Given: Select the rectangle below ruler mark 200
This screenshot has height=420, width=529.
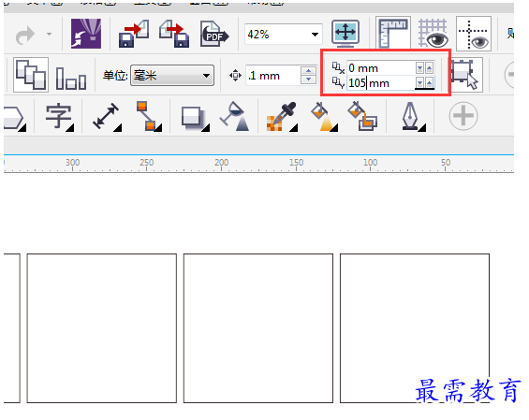Looking at the screenshot, I should [258, 328].
